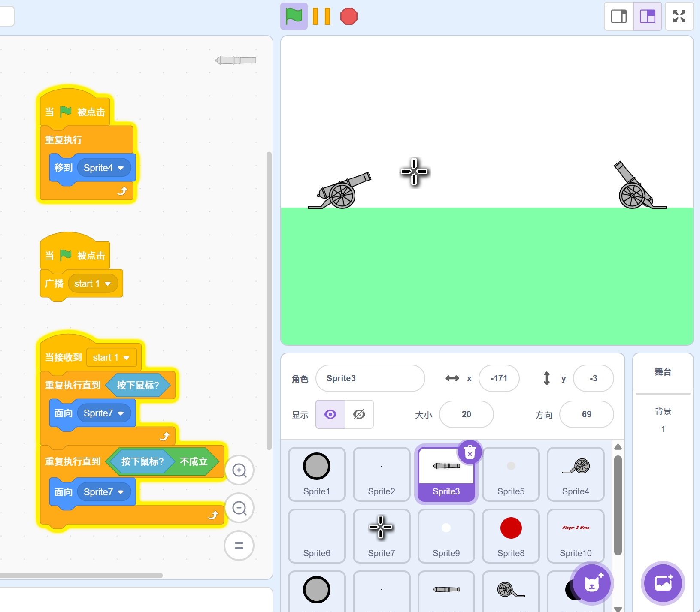Screen dimensions: 700x612
Task: Delete Sprite3 using the trash icon
Action: 470,452
